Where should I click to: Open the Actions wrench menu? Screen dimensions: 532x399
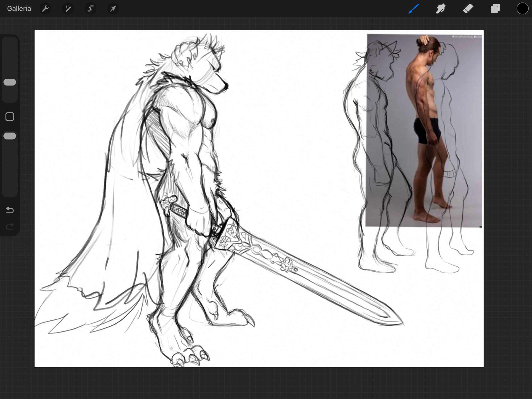click(45, 9)
